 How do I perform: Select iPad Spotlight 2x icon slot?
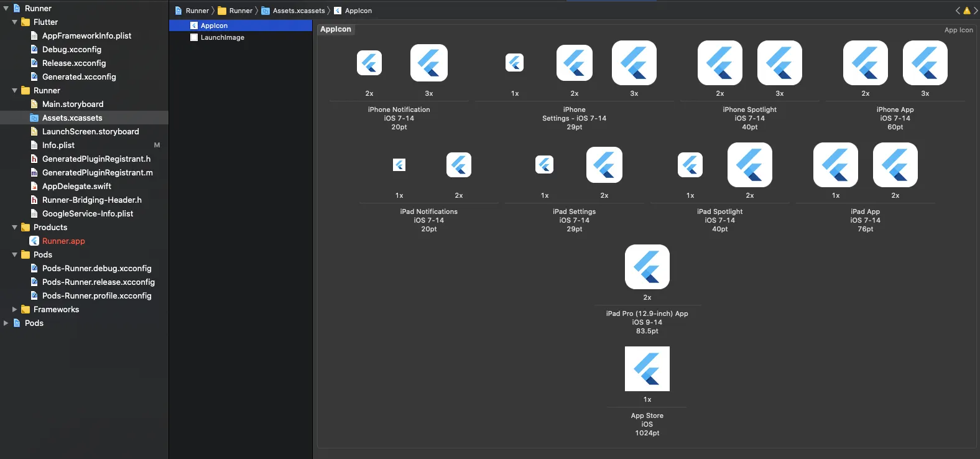[x=750, y=165]
